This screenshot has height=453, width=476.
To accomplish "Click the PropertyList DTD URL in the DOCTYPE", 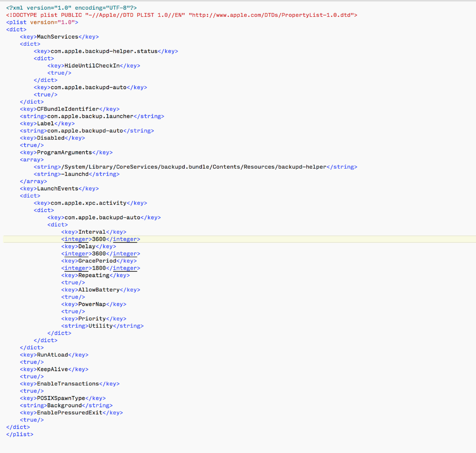I will (x=272, y=15).
